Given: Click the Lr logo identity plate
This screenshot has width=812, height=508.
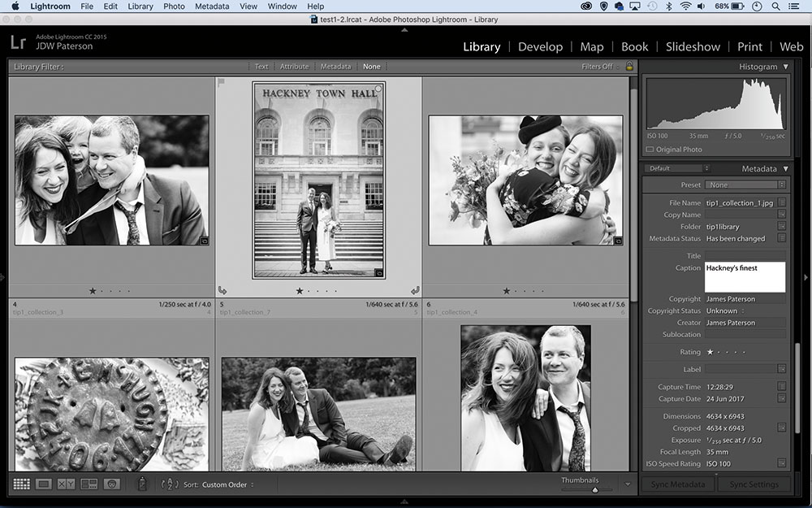Looking at the screenshot, I should coord(18,42).
